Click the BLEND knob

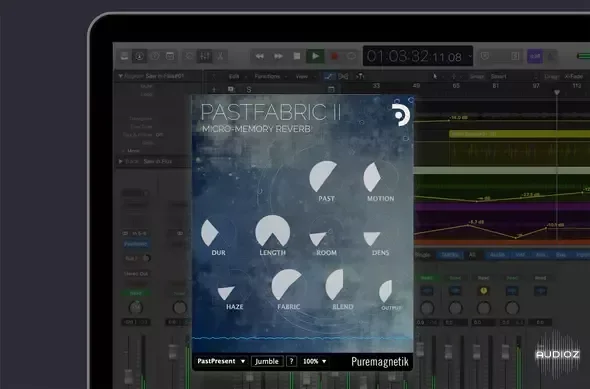(342, 286)
